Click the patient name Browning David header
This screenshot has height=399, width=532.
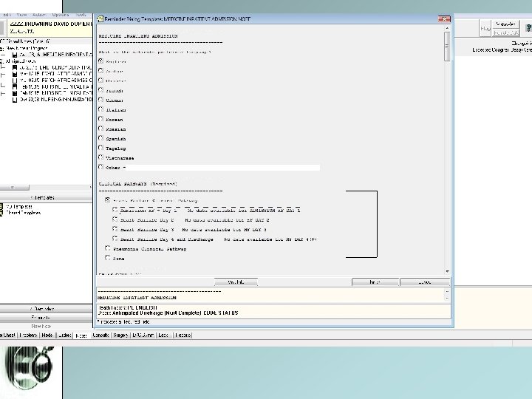point(50,24)
